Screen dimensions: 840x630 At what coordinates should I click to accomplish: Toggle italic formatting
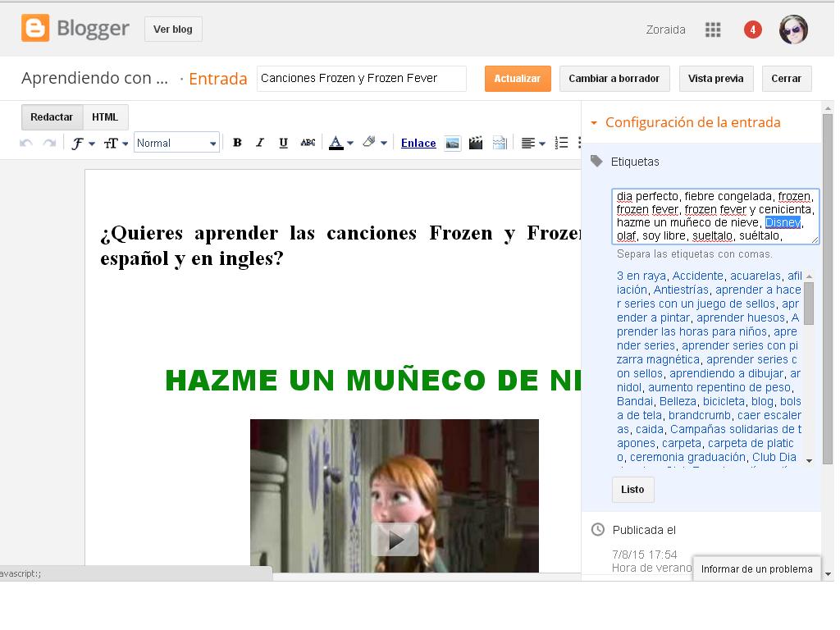coord(260,143)
